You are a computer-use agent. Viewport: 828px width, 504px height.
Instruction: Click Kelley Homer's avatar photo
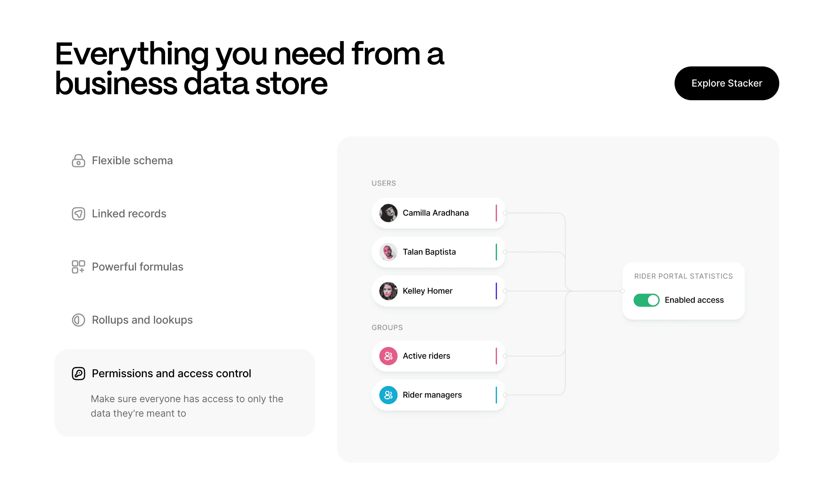388,291
